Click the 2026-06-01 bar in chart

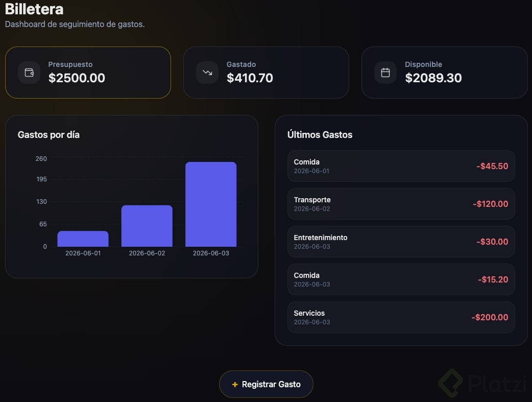click(83, 239)
